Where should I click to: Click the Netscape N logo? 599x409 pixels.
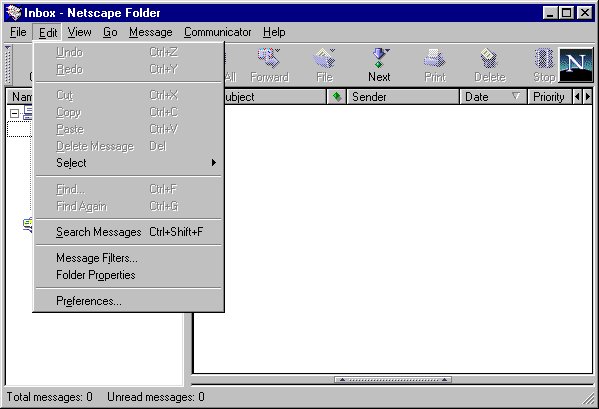[x=576, y=65]
